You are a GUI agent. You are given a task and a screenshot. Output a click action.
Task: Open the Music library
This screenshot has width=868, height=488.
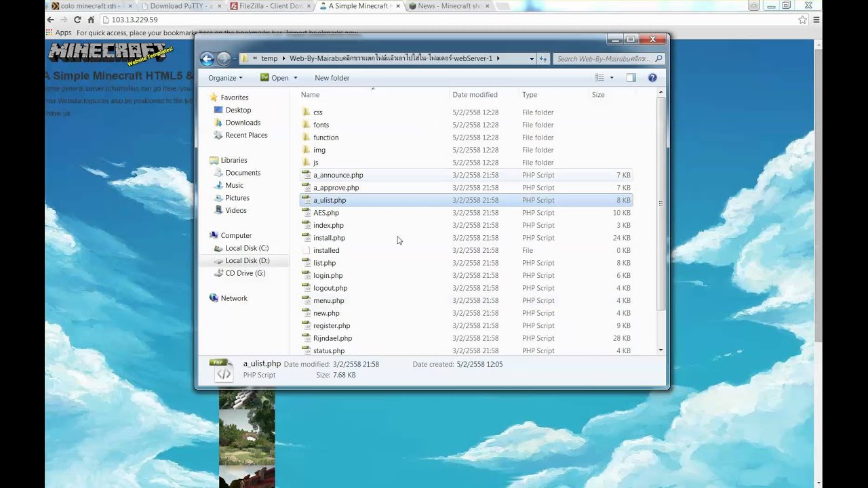(x=234, y=185)
